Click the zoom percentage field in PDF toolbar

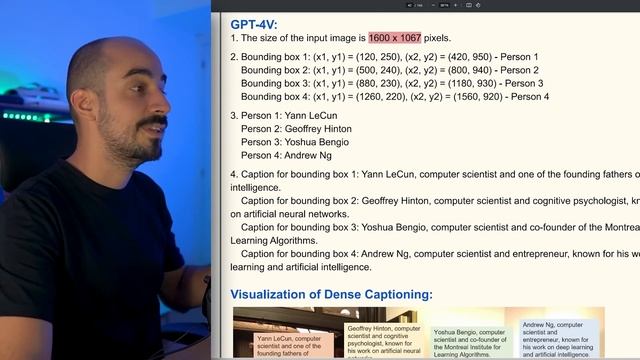[444, 5]
